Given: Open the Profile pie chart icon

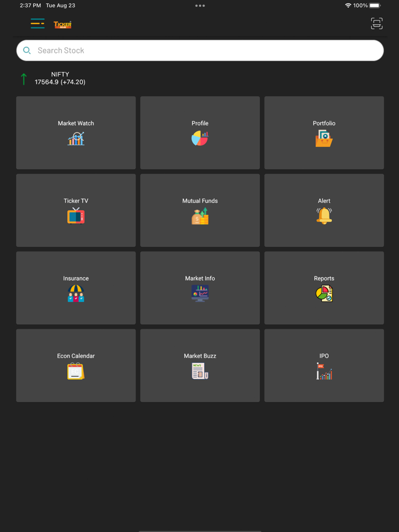Looking at the screenshot, I should [200, 138].
